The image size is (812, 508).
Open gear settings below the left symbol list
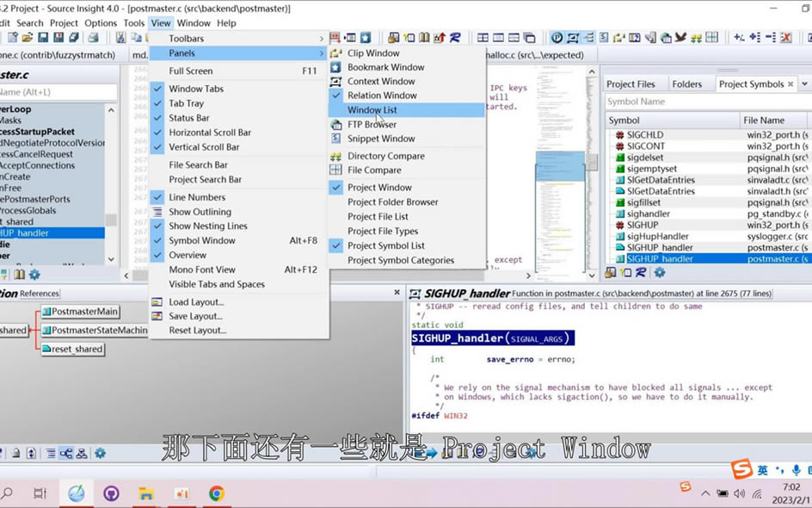(x=34, y=274)
